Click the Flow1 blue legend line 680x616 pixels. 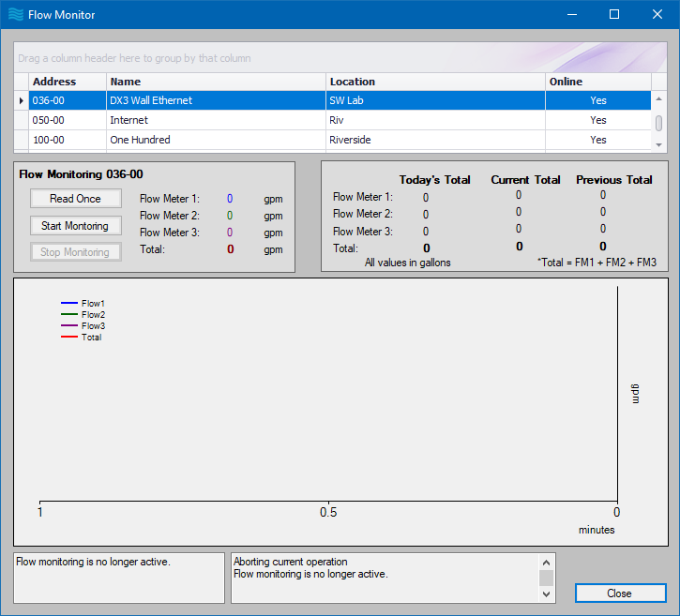69,303
